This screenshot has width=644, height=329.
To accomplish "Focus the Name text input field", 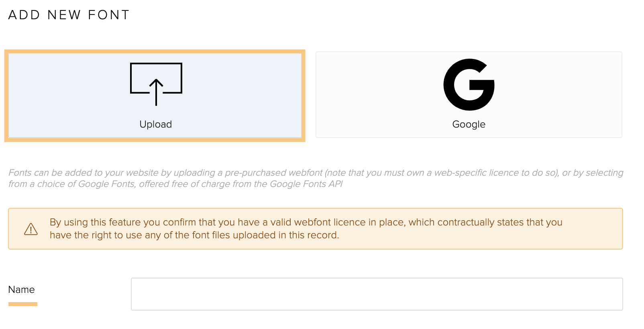I will 377,294.
